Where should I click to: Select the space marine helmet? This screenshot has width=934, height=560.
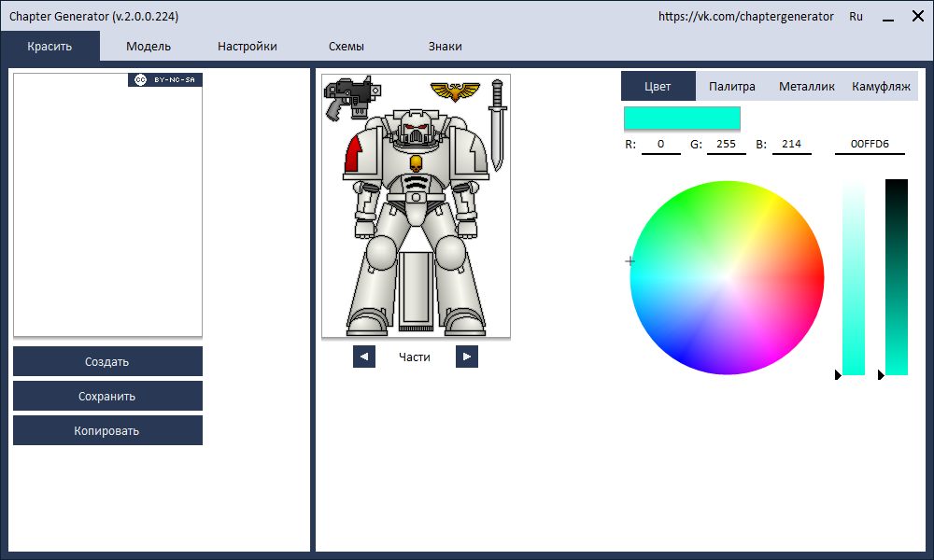pyautogui.click(x=416, y=127)
